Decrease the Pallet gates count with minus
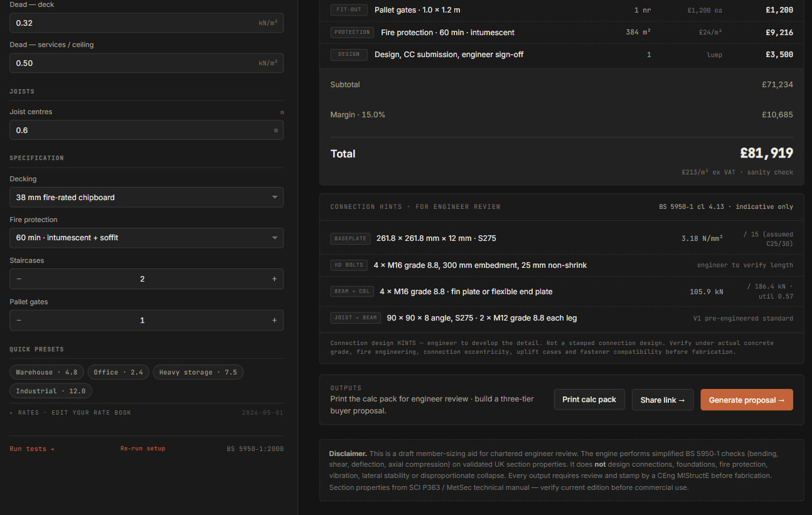 pos(19,321)
